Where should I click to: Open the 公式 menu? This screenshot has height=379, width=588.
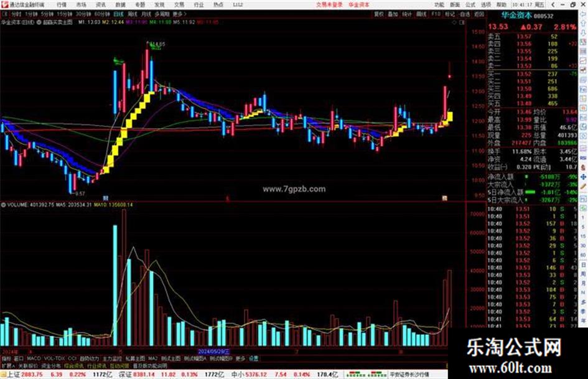click(x=470, y=5)
